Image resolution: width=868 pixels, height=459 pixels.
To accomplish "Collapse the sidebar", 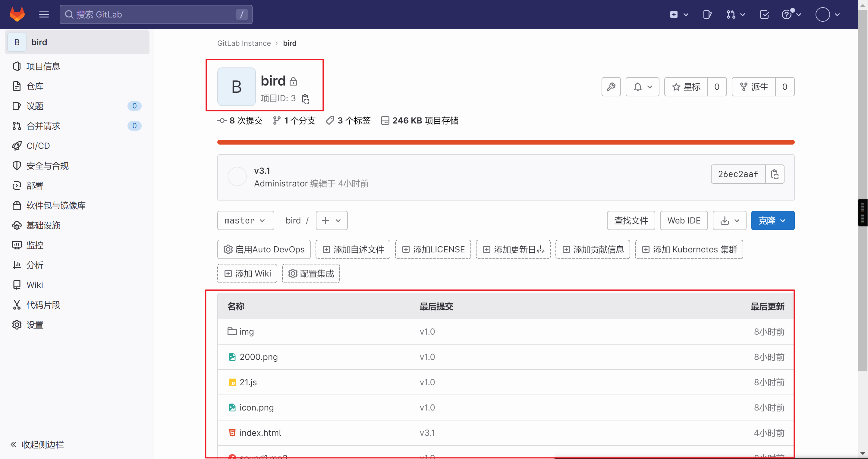I will pyautogui.click(x=37, y=445).
